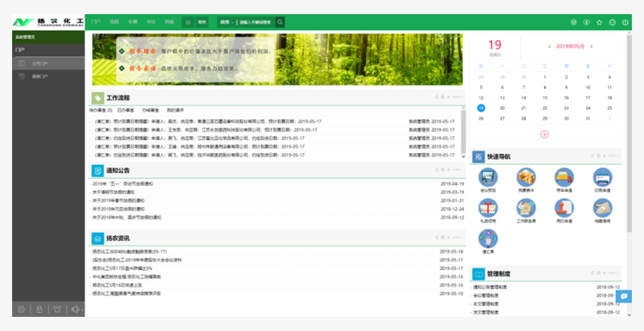Select highlighted day 19 in calendar
The width and height of the screenshot is (644, 331).
pyautogui.click(x=481, y=108)
